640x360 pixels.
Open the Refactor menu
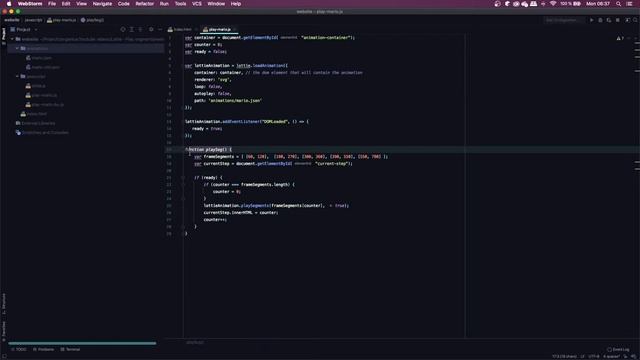point(144,4)
